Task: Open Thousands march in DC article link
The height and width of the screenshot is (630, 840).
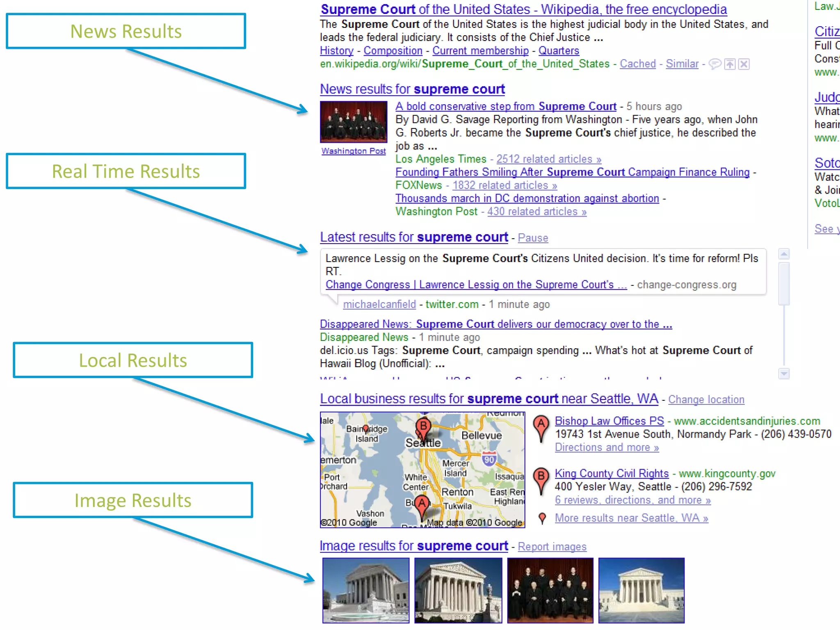Action: pyautogui.click(x=527, y=198)
